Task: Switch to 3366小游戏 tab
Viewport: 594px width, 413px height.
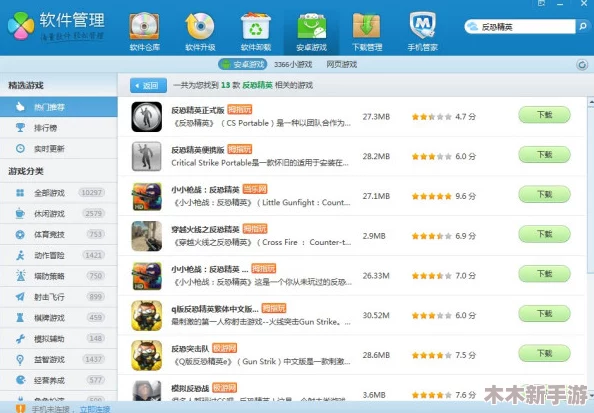Action: pos(293,64)
